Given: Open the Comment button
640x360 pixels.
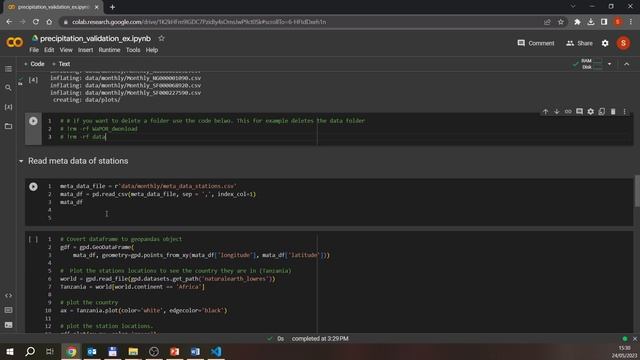Looking at the screenshot, I should (x=536, y=43).
